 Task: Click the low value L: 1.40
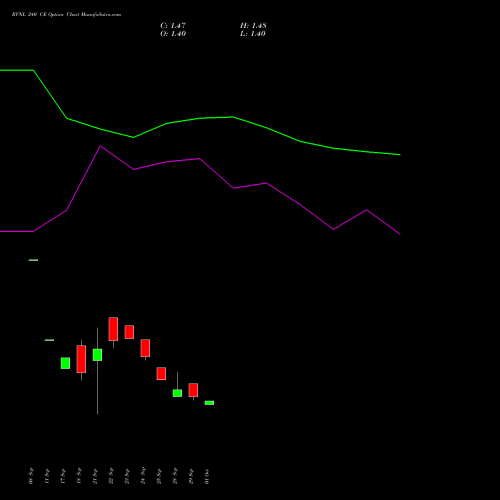coord(253,34)
